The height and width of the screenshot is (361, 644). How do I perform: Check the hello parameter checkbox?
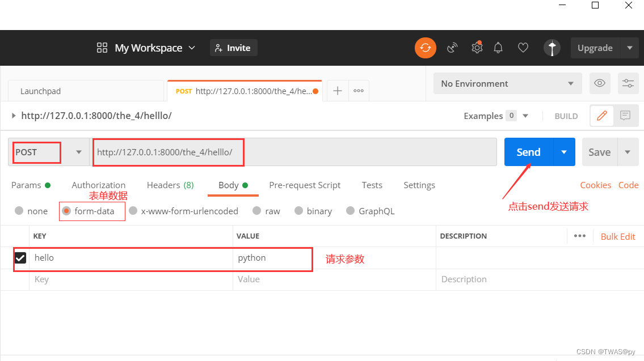click(x=20, y=257)
